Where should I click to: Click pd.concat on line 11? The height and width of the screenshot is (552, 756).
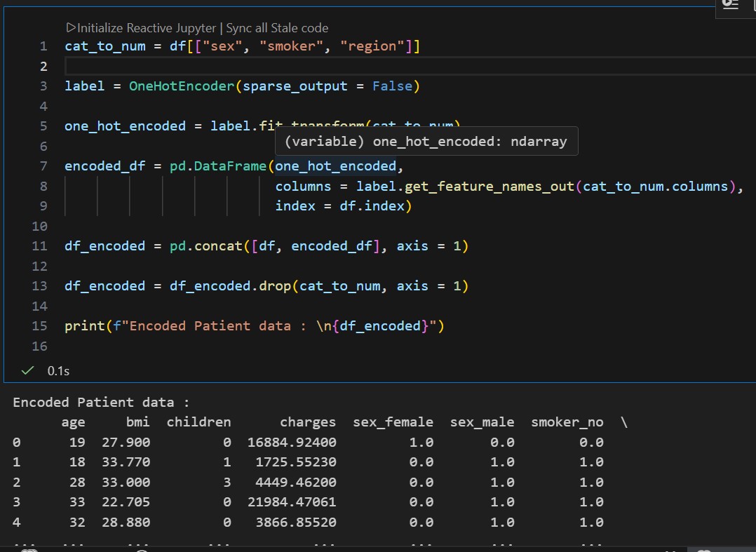(205, 245)
